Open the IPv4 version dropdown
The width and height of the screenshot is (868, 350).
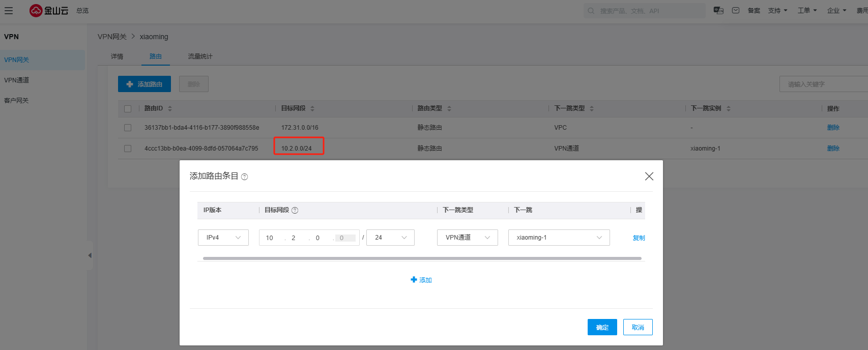pos(223,238)
